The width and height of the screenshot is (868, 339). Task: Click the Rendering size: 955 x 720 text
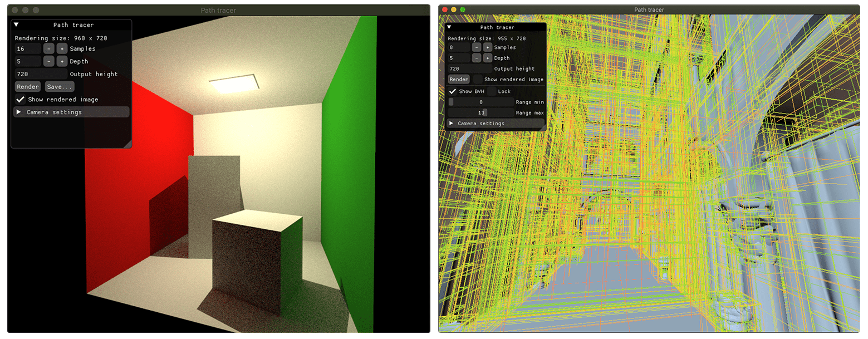click(487, 38)
